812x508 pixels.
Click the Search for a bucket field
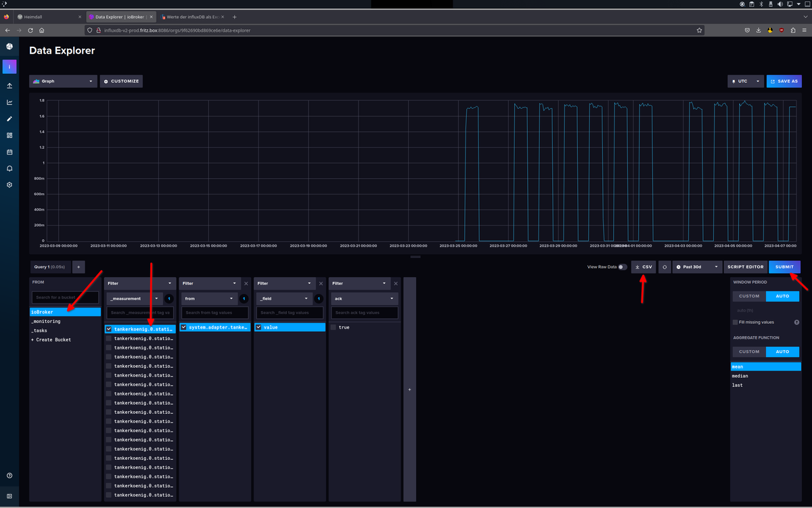click(x=66, y=298)
